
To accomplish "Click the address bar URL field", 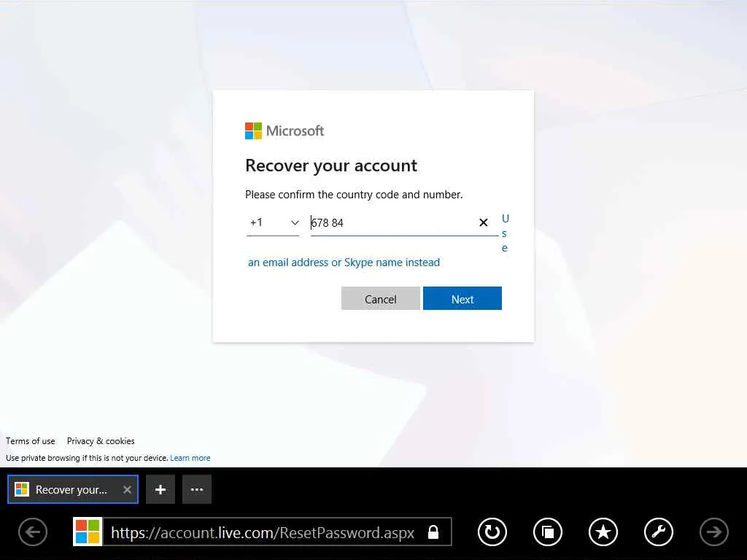I will pos(263,532).
